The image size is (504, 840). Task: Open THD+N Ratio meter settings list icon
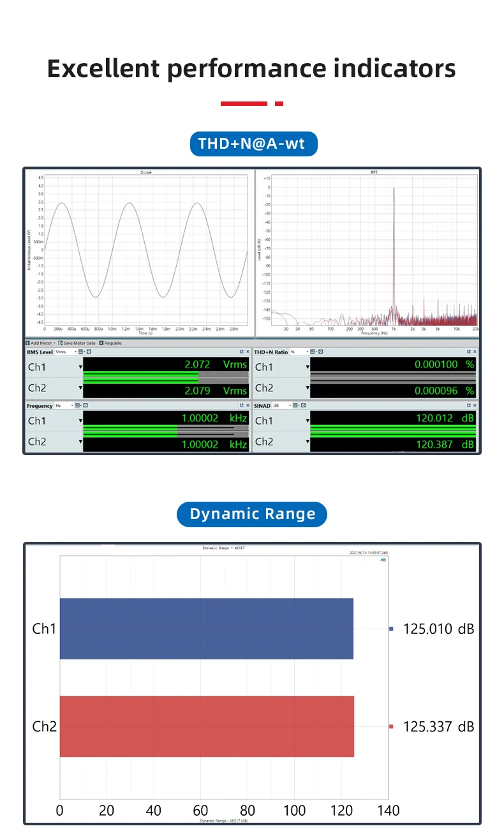coord(313,352)
